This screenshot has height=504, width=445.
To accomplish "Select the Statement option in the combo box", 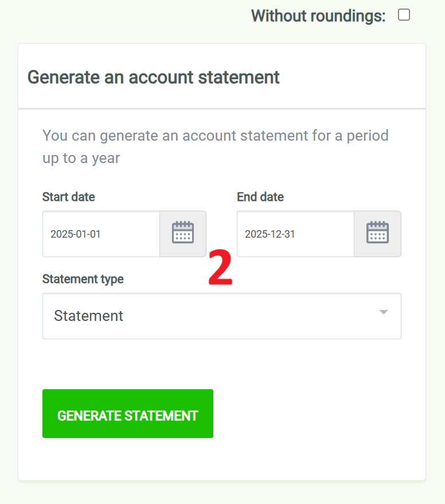I will (x=89, y=316).
